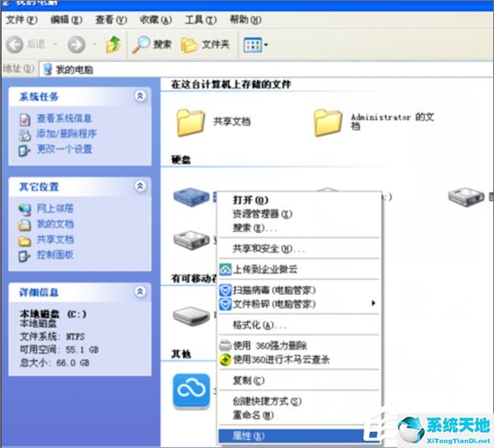Choose 打开(O) in context menu

pos(299,200)
